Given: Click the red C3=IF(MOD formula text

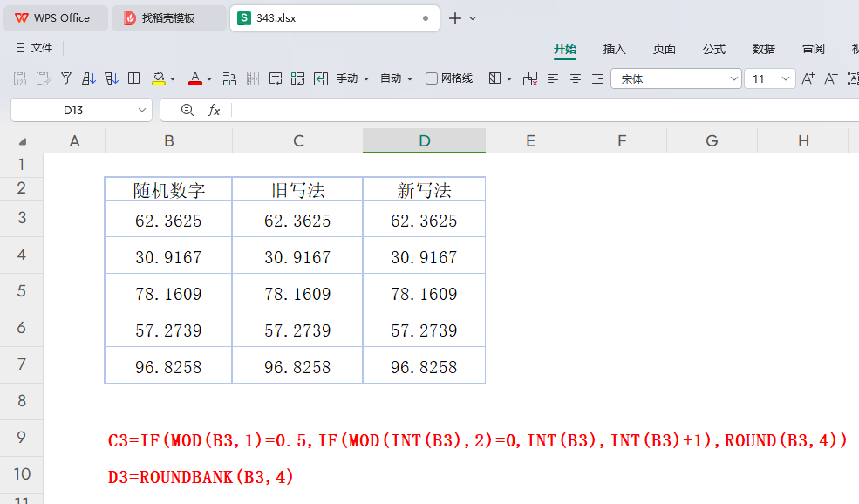Looking at the screenshot, I should click(x=477, y=440).
